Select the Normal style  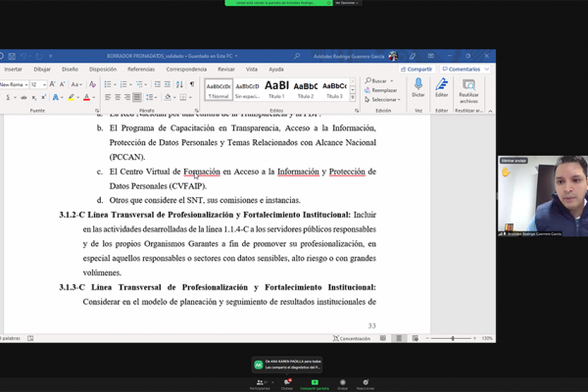[x=219, y=90]
